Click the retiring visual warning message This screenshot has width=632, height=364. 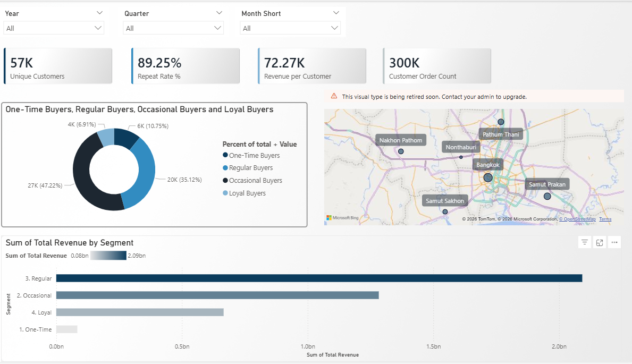(434, 97)
